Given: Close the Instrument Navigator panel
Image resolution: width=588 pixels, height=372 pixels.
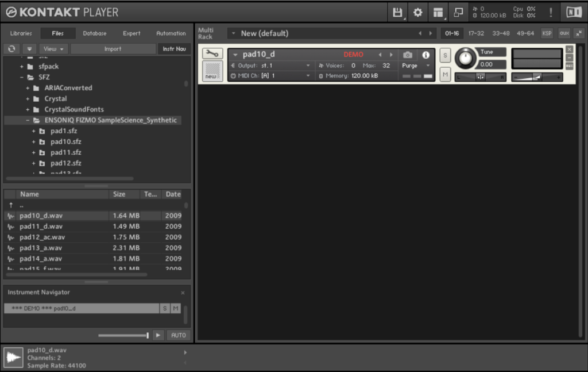Looking at the screenshot, I should click(183, 293).
